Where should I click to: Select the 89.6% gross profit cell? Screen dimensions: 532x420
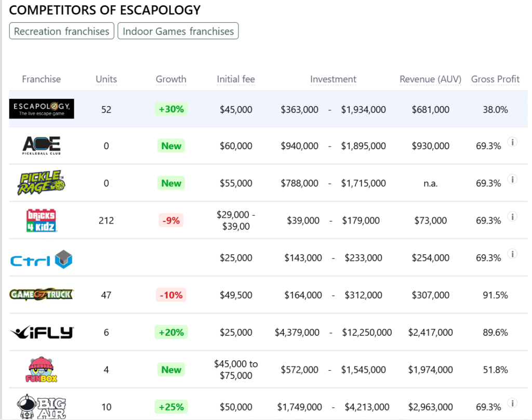[x=495, y=332]
